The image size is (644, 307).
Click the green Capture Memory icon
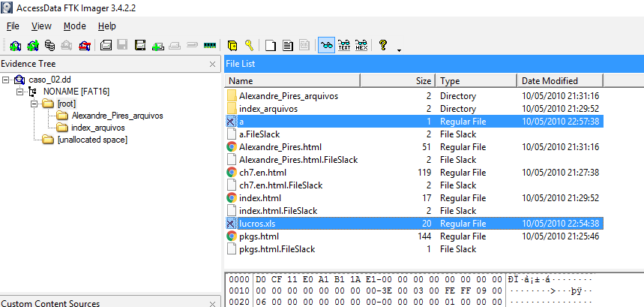(x=209, y=45)
